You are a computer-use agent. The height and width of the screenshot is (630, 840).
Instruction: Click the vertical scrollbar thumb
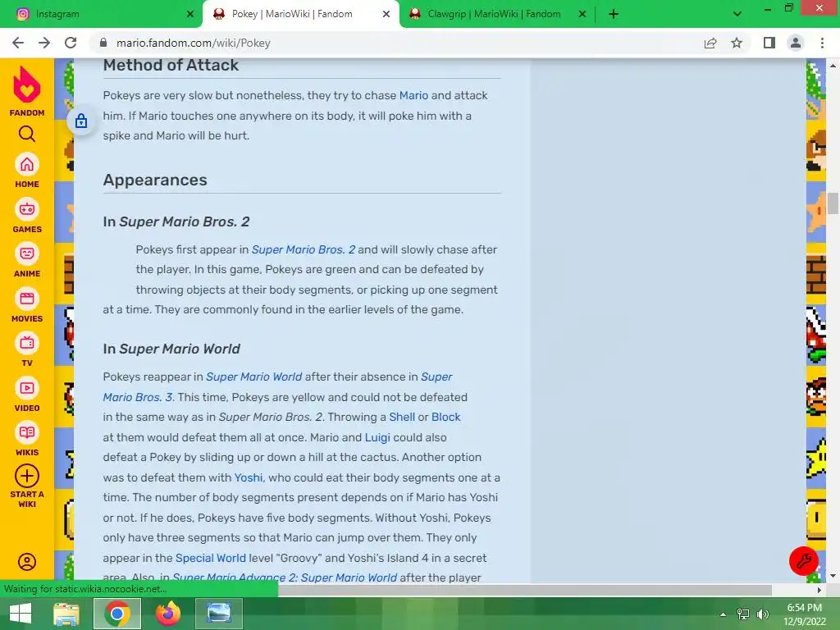click(833, 203)
